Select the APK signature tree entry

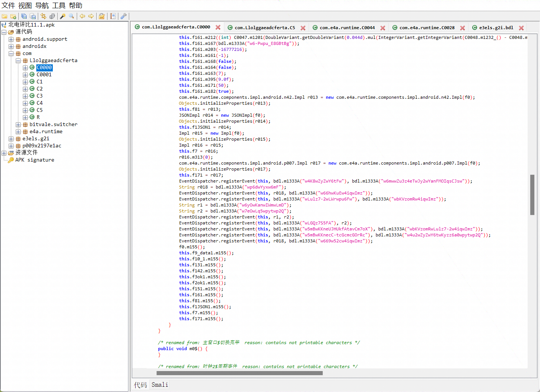(x=35, y=160)
